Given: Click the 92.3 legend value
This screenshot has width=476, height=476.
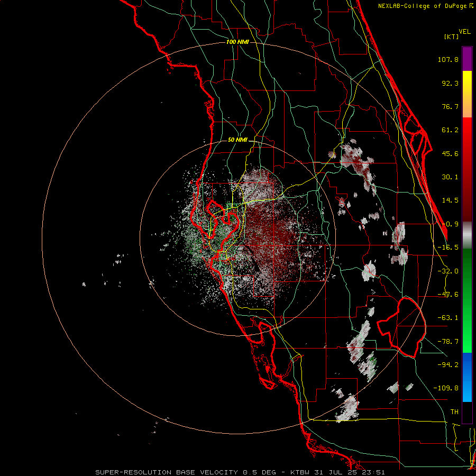Looking at the screenshot, I should click(450, 83).
